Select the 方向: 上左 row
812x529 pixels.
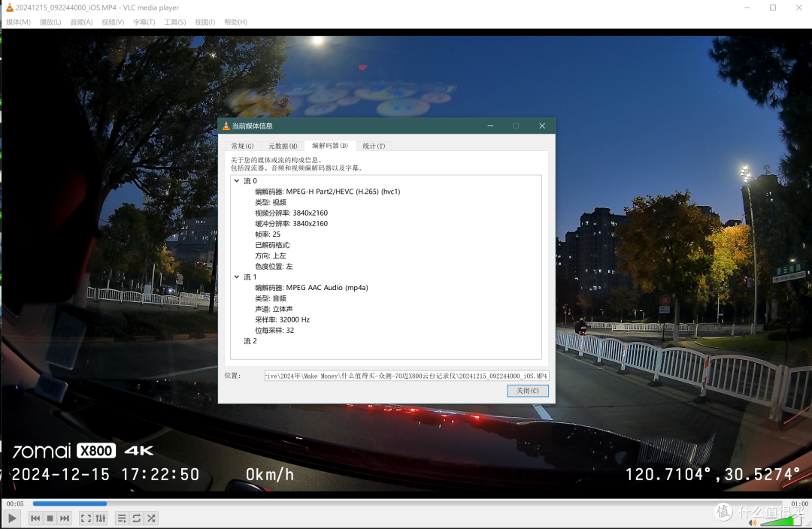tap(271, 255)
